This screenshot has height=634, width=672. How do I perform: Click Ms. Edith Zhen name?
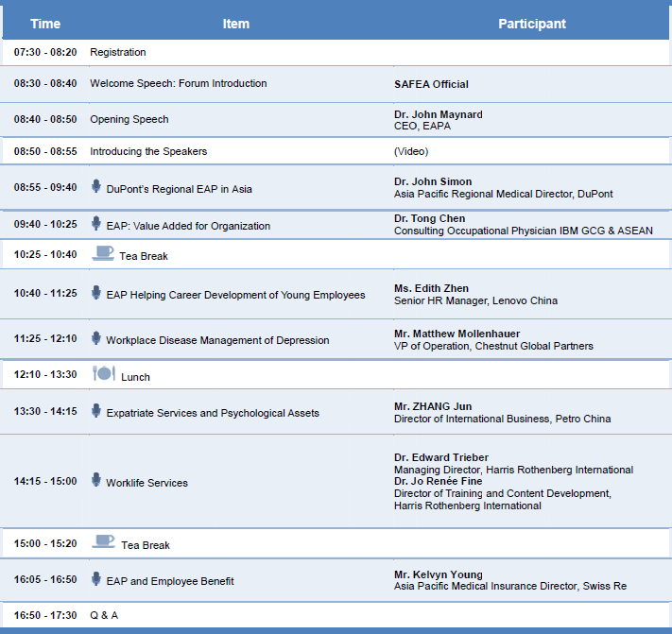[431, 288]
